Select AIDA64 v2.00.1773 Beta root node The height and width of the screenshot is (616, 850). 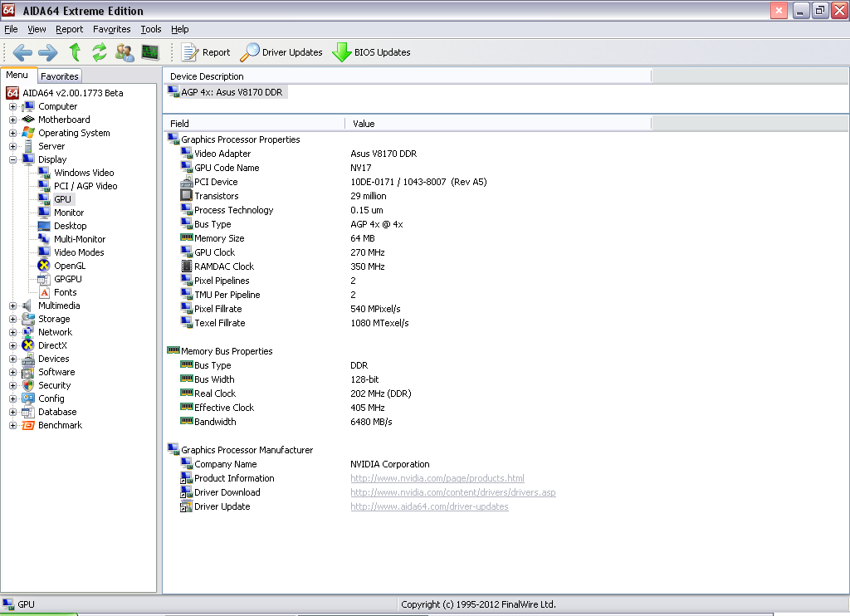73,93
